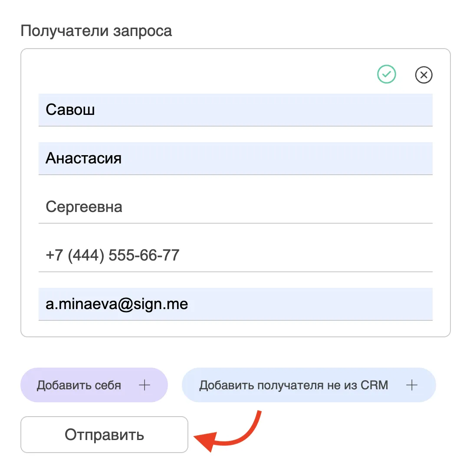The height and width of the screenshot is (476, 473).
Task: Click the red arrowhead pointing at Отправить
Action: pos(207,441)
